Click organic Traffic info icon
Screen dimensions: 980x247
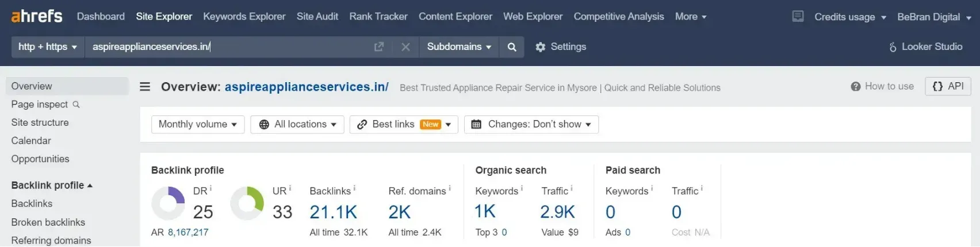[x=571, y=188]
